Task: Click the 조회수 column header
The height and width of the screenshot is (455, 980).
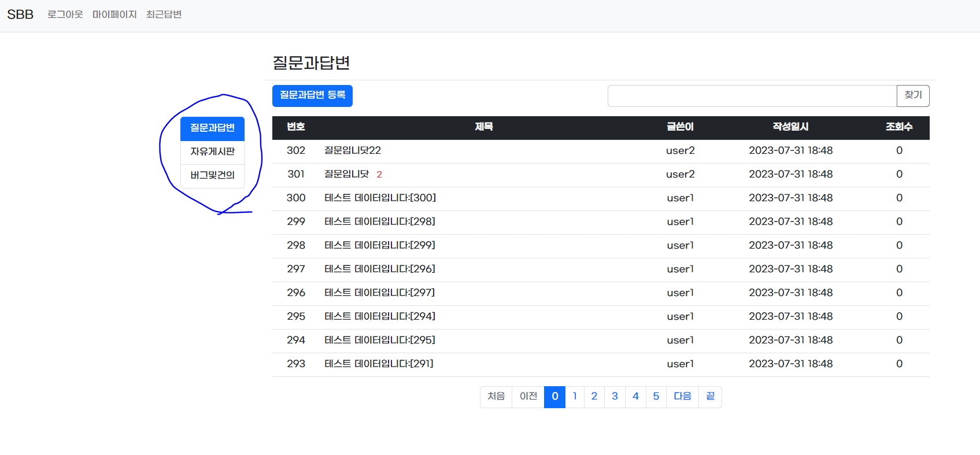Action: 899,127
